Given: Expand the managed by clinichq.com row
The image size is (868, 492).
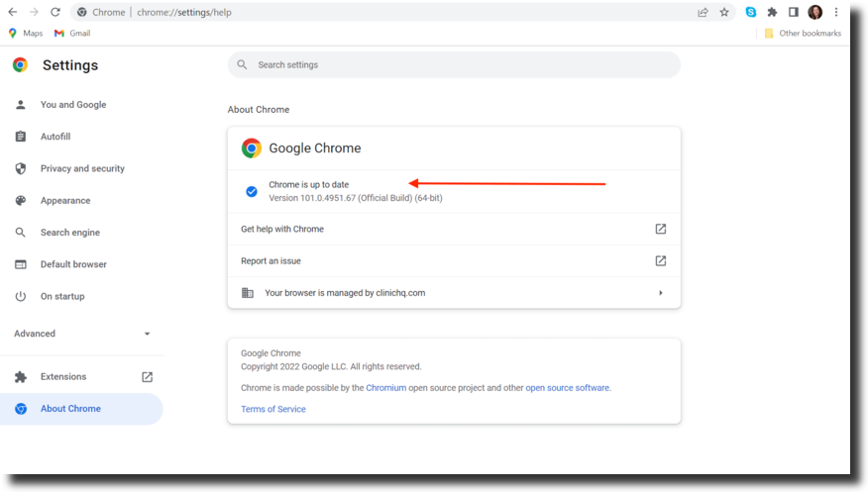Looking at the screenshot, I should pyautogui.click(x=454, y=293).
